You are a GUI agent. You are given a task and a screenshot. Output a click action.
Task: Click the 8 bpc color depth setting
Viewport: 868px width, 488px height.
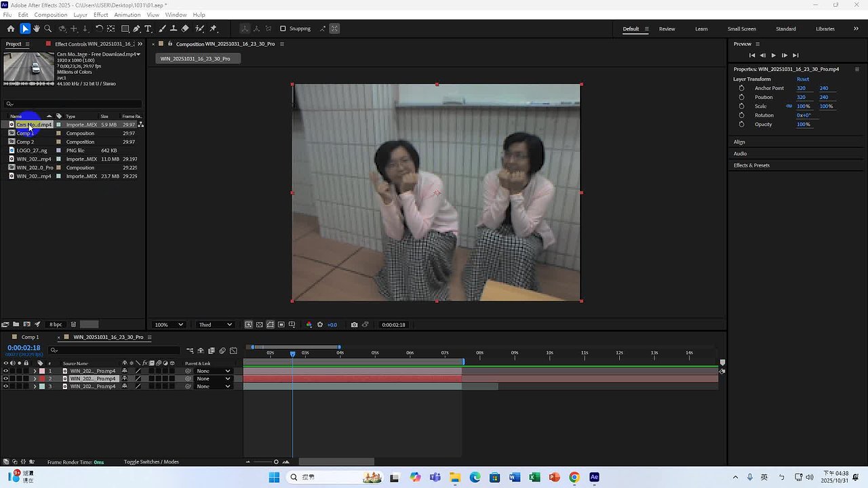click(x=56, y=325)
